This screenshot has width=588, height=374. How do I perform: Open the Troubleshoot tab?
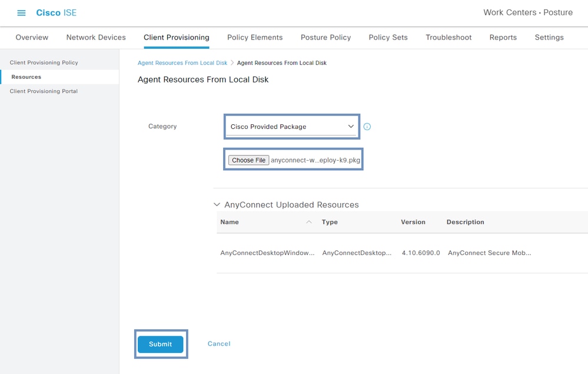(x=449, y=38)
